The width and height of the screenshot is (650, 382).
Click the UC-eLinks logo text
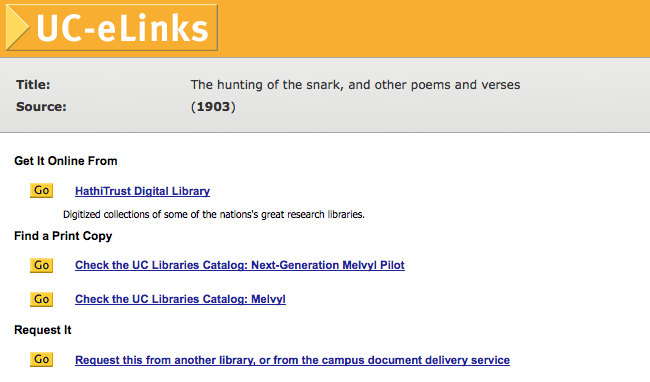point(122,28)
